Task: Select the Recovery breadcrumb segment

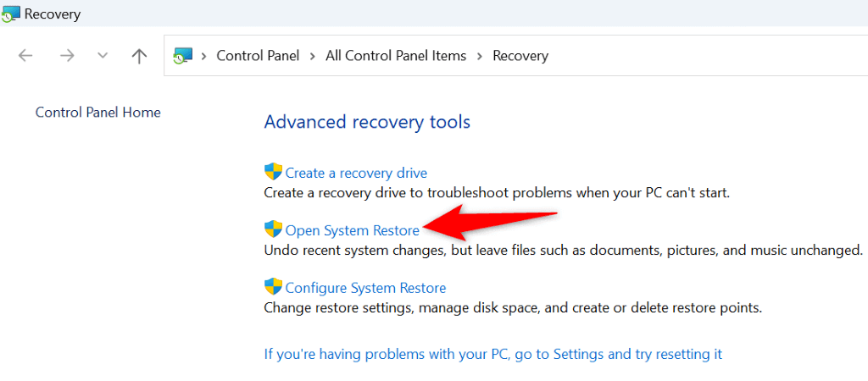Action: click(x=520, y=56)
